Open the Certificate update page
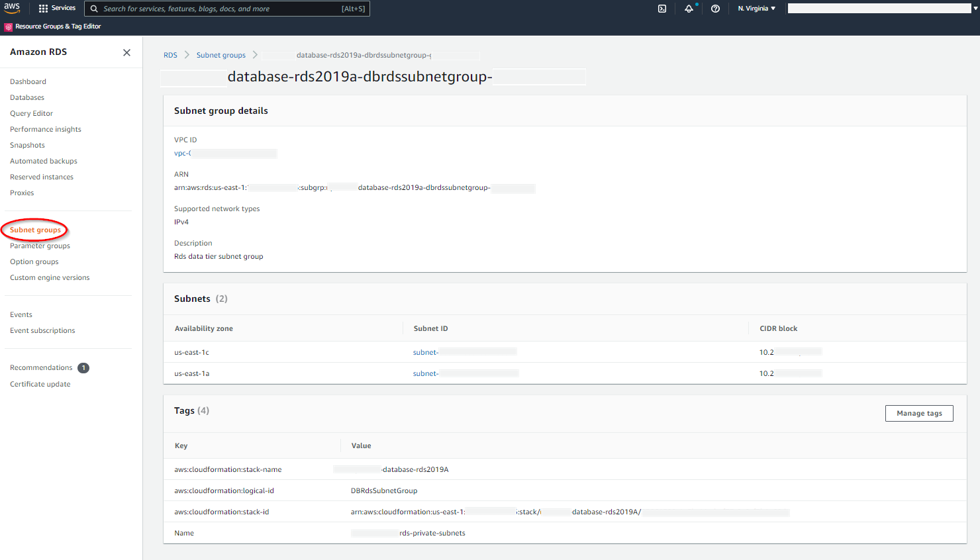Image resolution: width=980 pixels, height=560 pixels. pos(40,383)
